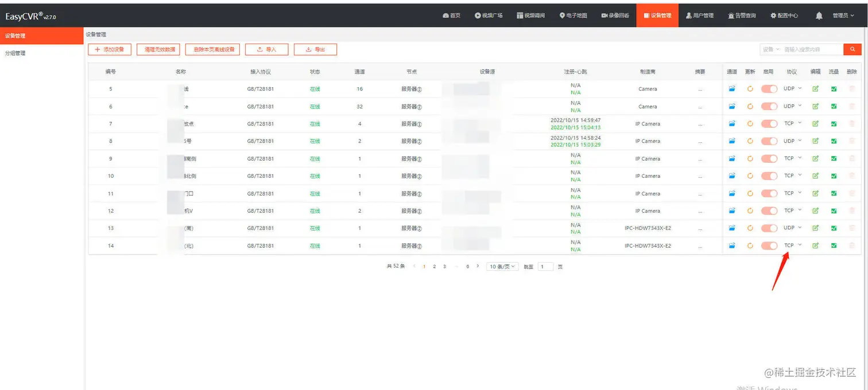
Task: Click the 导出 export button
Action: click(x=315, y=49)
